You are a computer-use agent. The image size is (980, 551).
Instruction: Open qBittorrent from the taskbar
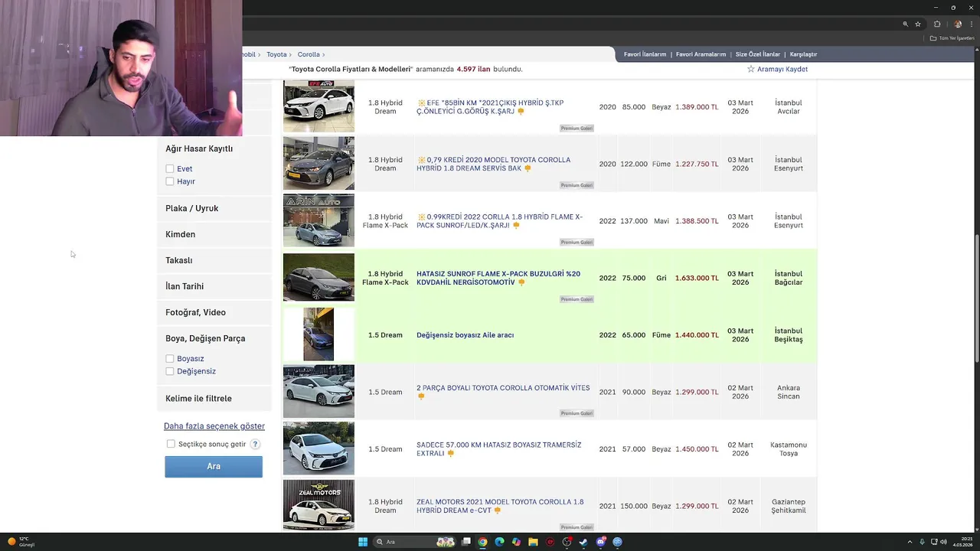tap(617, 542)
